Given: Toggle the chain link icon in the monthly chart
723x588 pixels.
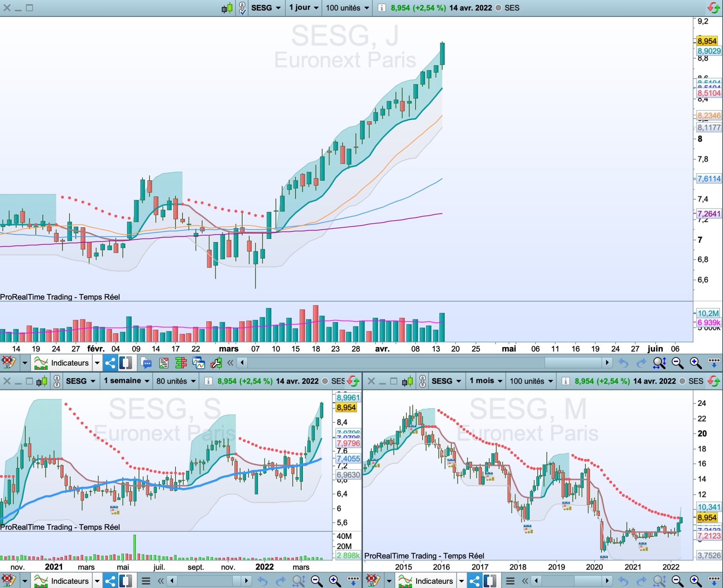Looking at the screenshot, I should click(422, 381).
